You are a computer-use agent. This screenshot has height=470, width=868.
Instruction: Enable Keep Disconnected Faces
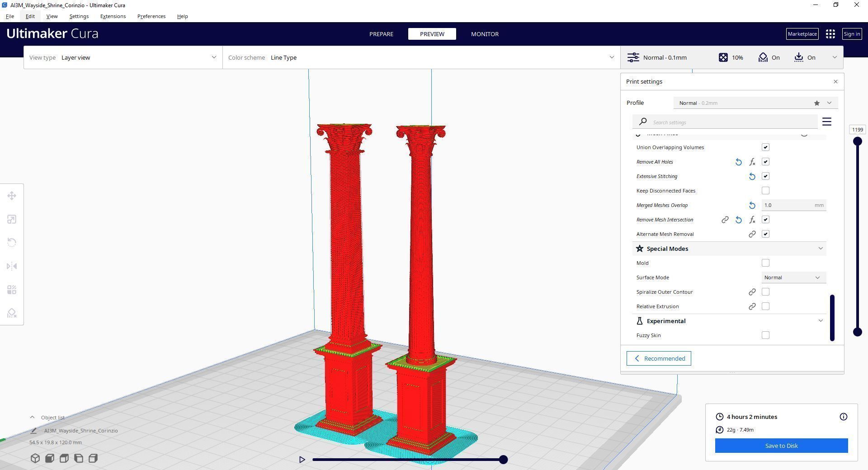(x=765, y=191)
